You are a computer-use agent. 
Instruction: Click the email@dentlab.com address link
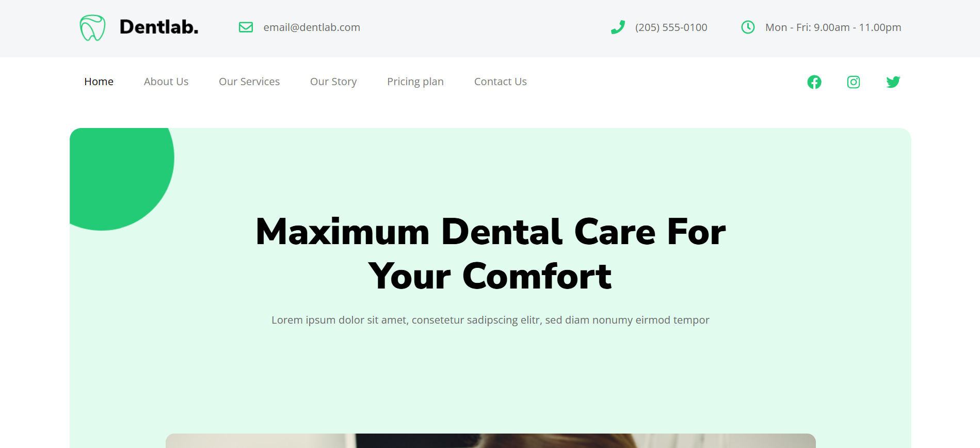click(x=312, y=27)
